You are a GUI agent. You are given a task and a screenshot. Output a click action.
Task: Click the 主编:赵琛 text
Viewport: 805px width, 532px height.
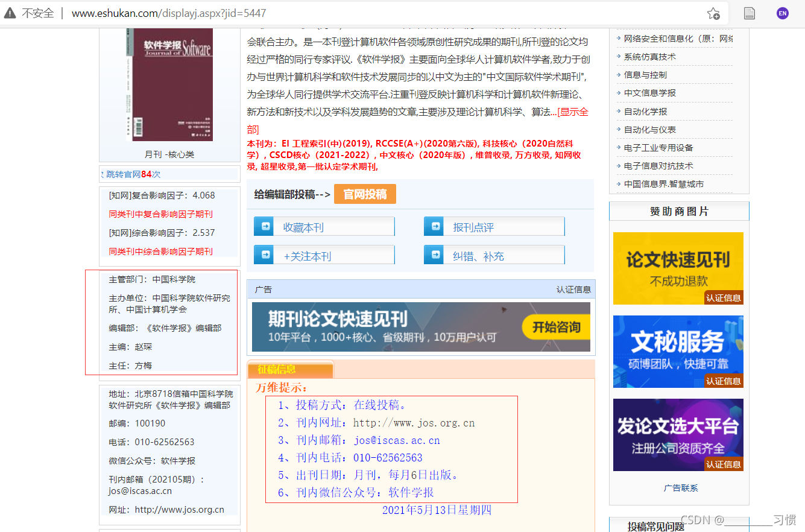(130, 347)
